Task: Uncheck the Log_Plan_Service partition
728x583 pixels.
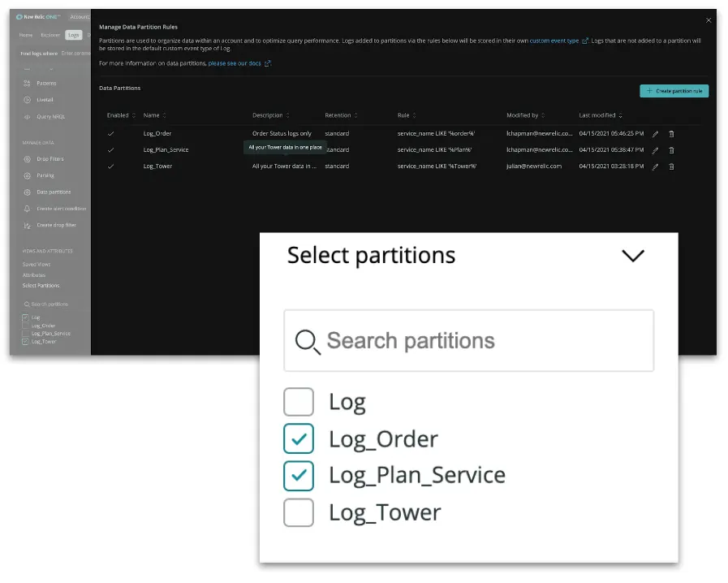Action: (x=299, y=476)
